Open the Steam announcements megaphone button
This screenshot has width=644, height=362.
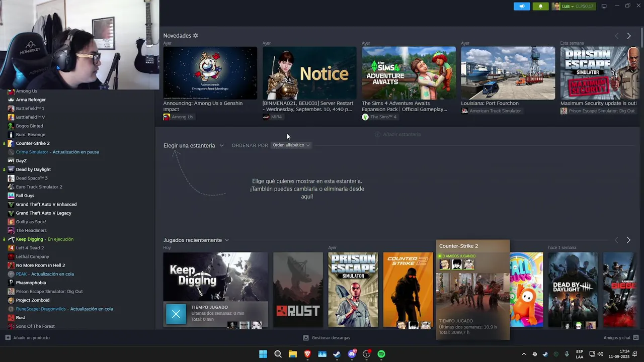522,6
